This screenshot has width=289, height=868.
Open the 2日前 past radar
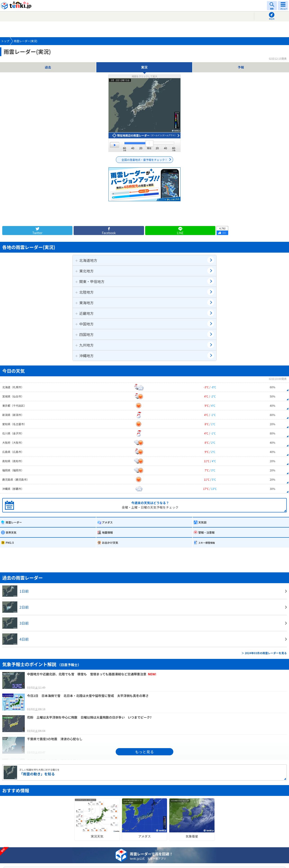click(x=144, y=607)
